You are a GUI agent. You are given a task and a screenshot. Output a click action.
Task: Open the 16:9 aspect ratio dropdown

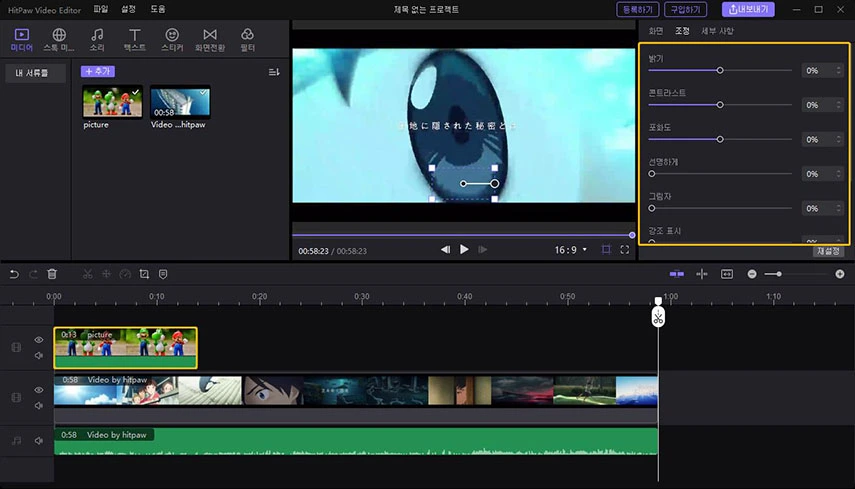click(x=570, y=250)
